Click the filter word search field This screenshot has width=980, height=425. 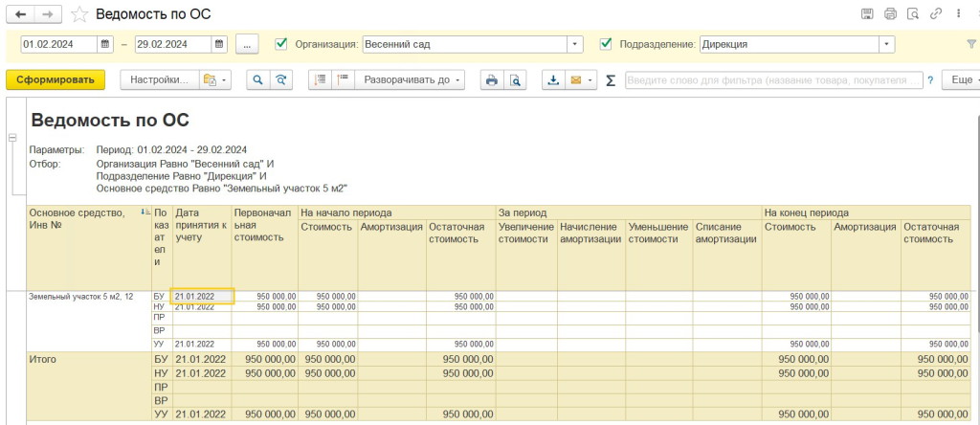(x=773, y=80)
